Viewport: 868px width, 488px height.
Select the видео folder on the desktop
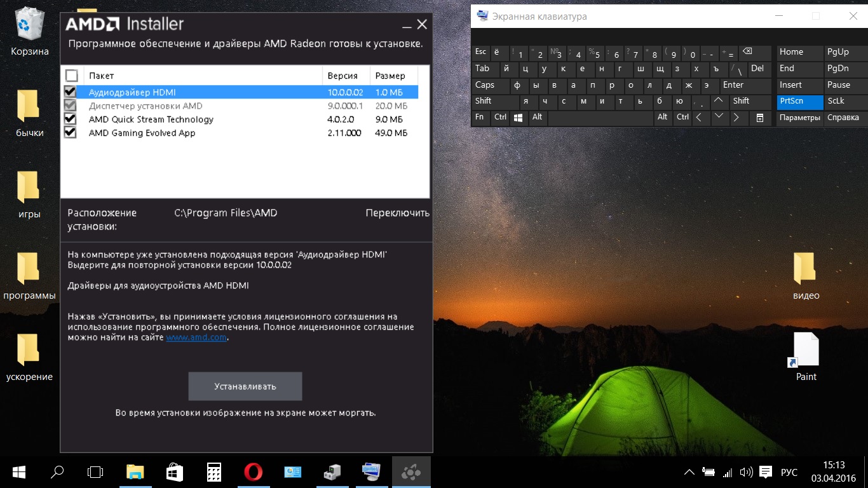[806, 275]
